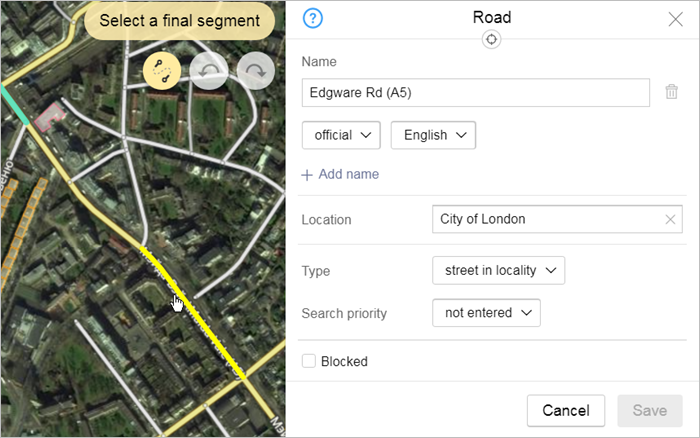The height and width of the screenshot is (438, 700).
Task: Clear the City of London location
Action: pos(670,220)
